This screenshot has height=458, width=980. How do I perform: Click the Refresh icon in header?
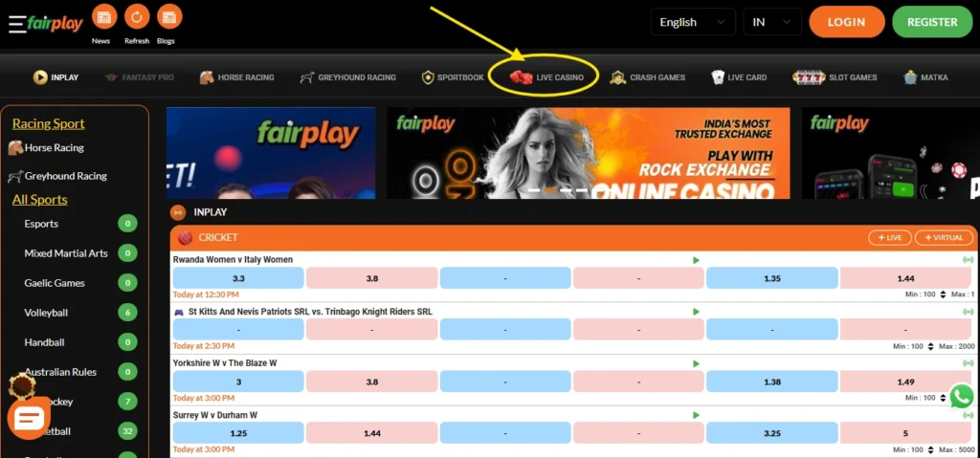tap(137, 17)
